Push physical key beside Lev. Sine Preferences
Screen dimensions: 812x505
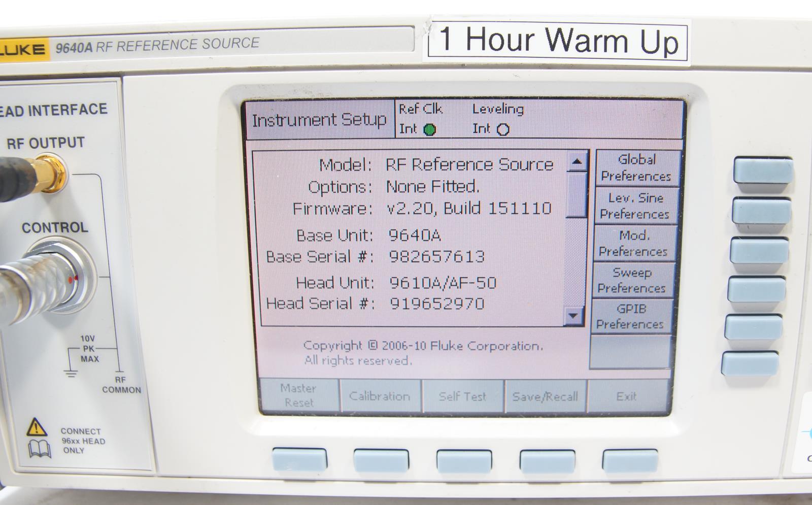tap(761, 211)
